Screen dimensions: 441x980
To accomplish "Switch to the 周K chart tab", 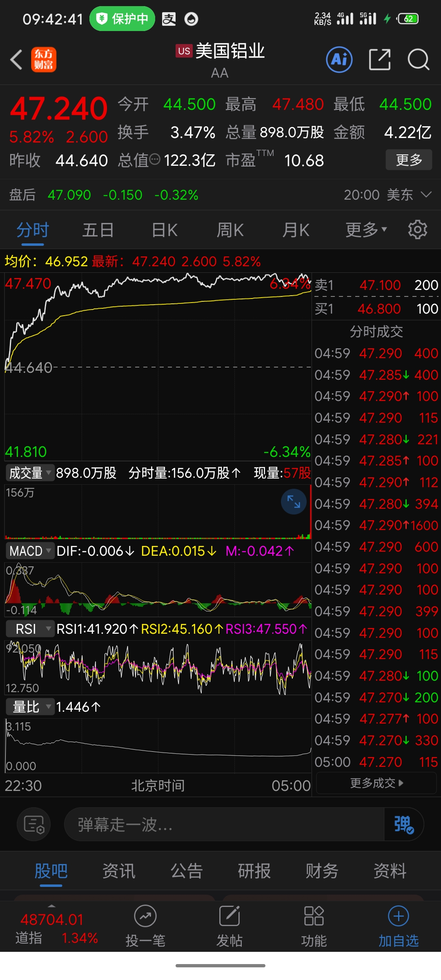I will [230, 230].
